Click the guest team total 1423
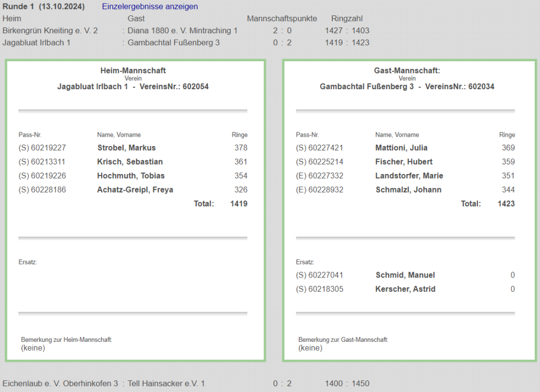 (x=506, y=204)
